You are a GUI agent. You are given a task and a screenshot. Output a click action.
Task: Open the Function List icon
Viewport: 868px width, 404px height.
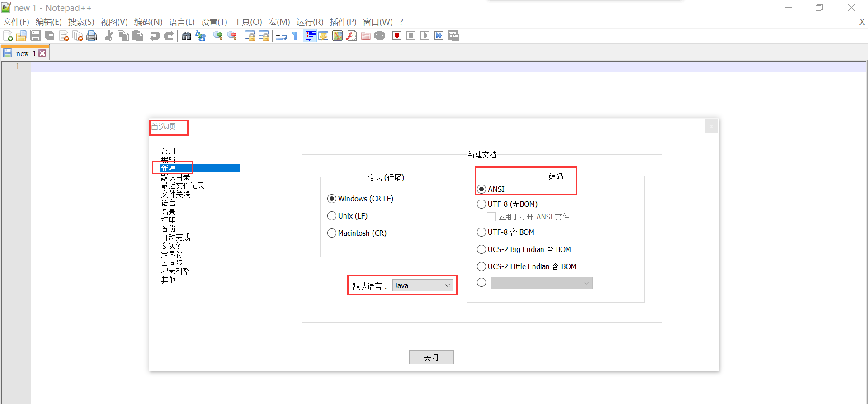[x=352, y=36]
